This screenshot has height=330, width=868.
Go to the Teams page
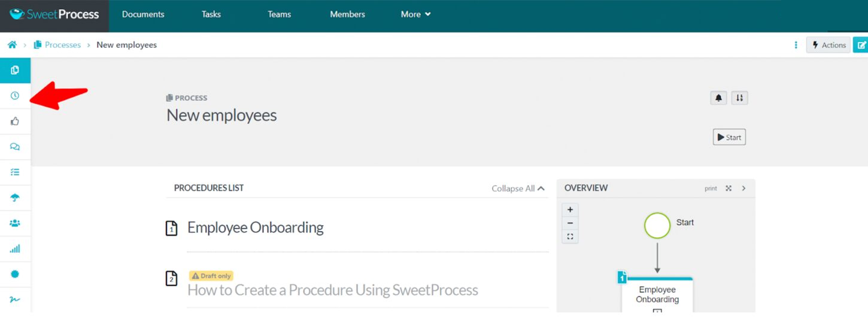279,14
